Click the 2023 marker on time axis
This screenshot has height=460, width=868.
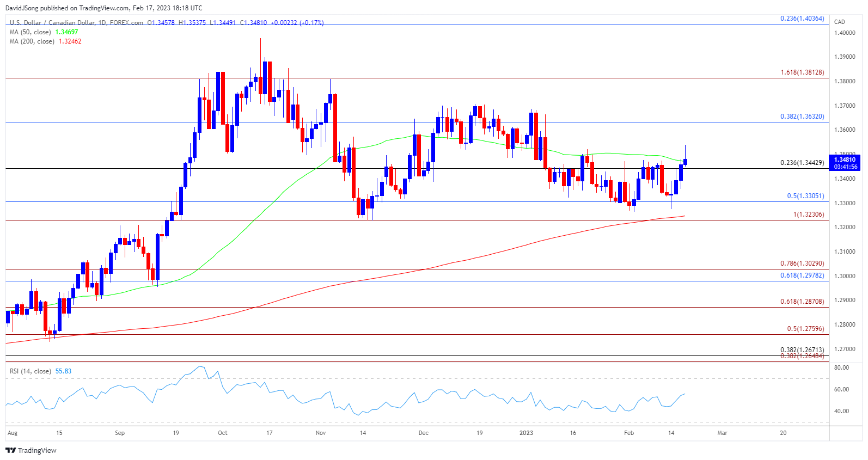526,433
